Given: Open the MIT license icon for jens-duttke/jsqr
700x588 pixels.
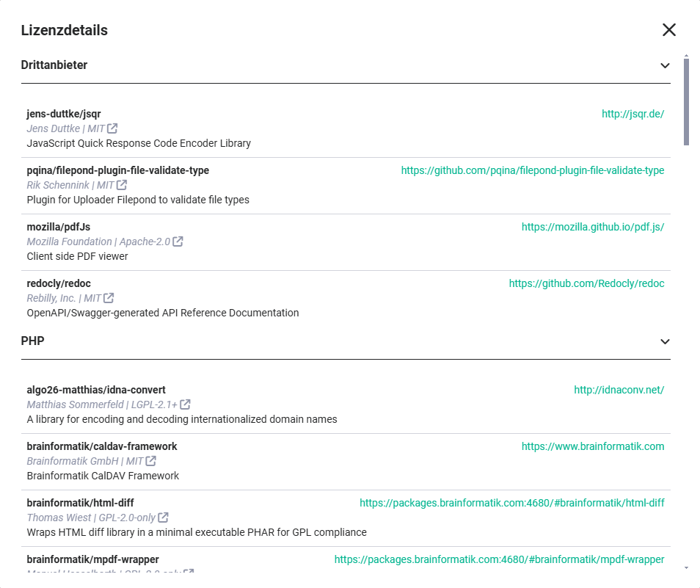Looking at the screenshot, I should click(112, 128).
